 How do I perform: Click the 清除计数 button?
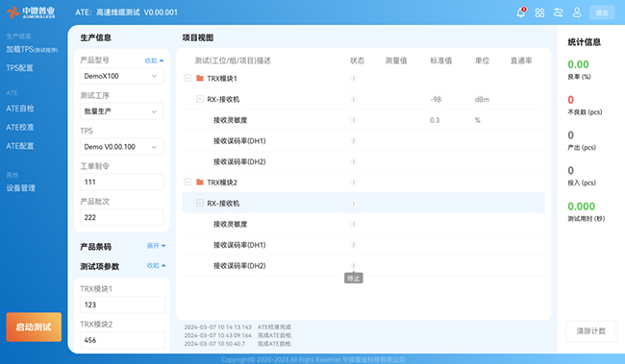pyautogui.click(x=591, y=331)
